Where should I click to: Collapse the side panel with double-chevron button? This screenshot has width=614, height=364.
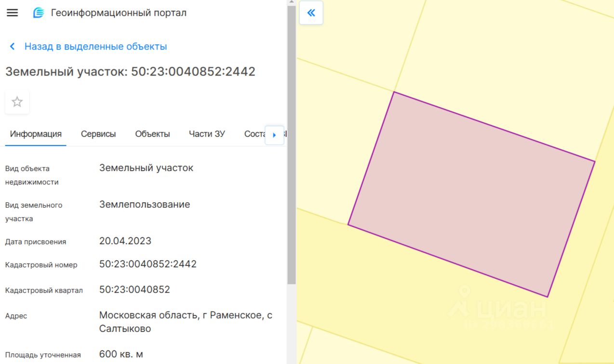coord(311,13)
